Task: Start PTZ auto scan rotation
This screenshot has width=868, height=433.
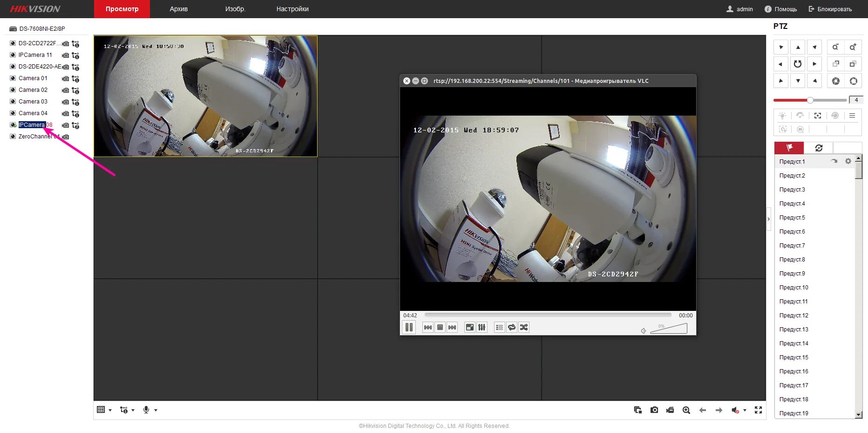Action: pos(798,64)
